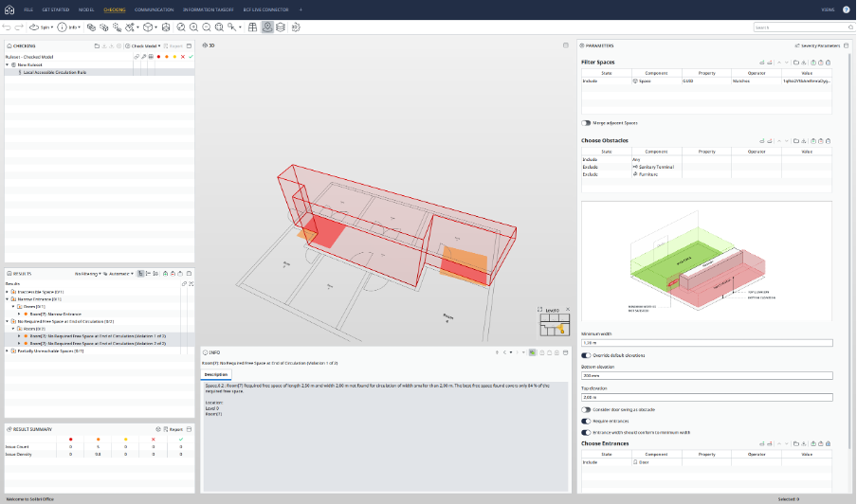
Task: Enable Consider door swing as obstacle
Action: [587, 409]
